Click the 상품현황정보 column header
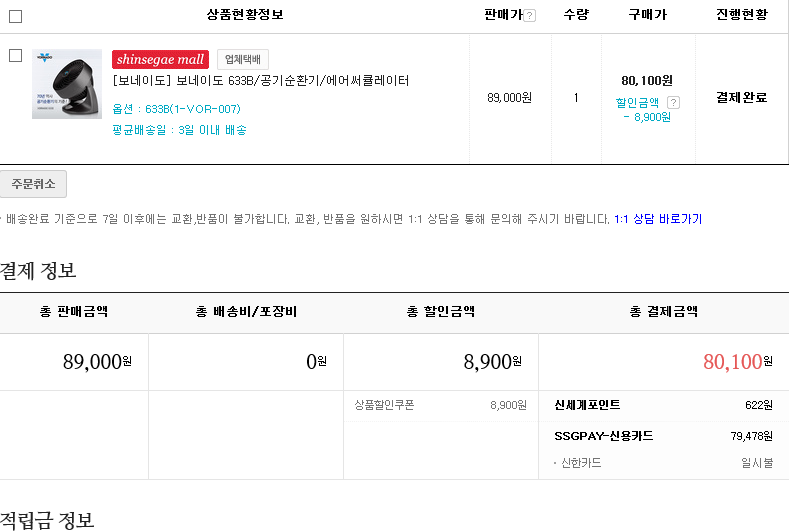This screenshot has width=812, height=532. pos(245,15)
